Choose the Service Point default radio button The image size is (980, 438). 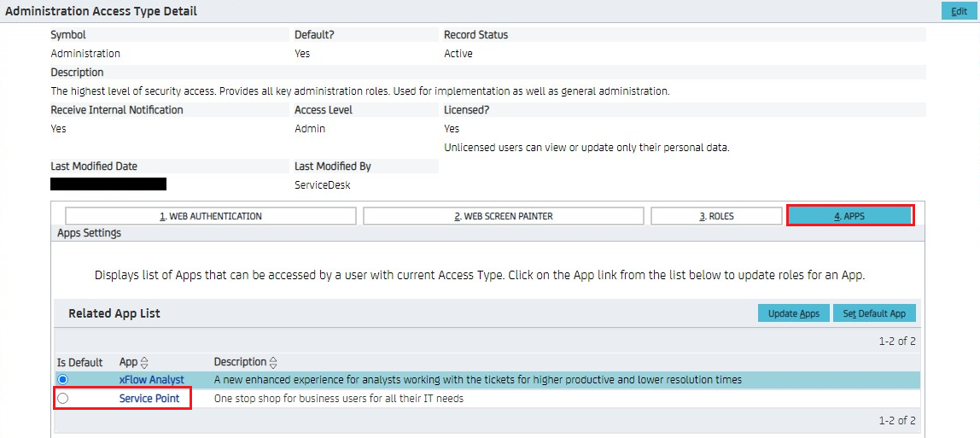tap(63, 399)
